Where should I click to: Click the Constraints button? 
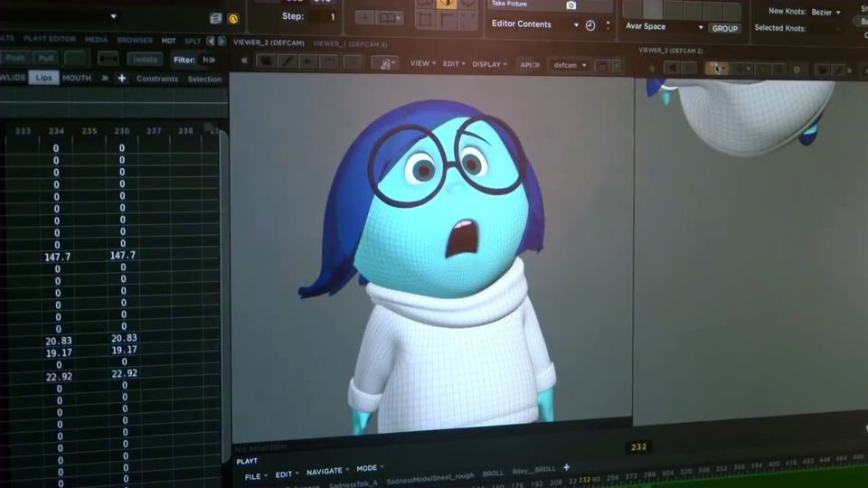[x=157, y=79]
